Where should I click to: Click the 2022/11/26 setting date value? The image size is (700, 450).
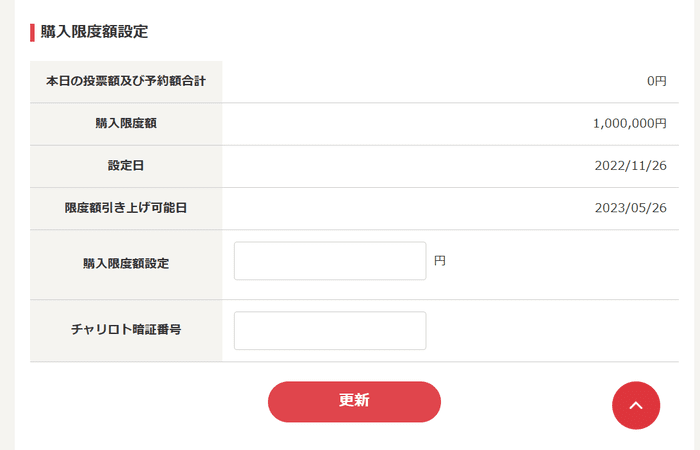coord(630,166)
